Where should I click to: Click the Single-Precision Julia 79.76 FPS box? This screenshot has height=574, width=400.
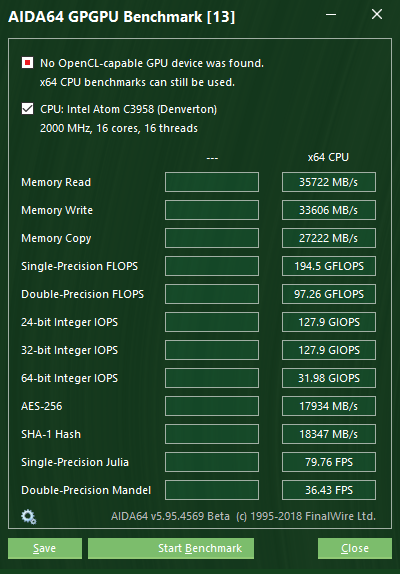329,462
